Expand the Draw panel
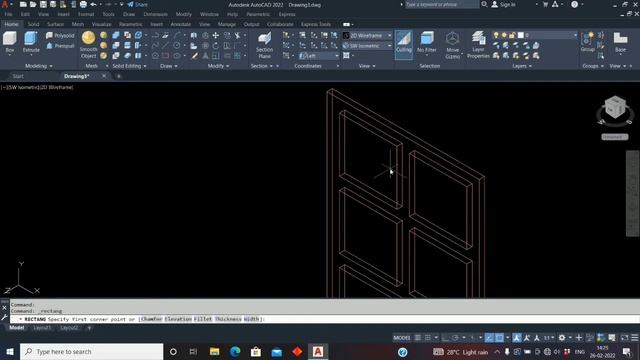The image size is (640, 360). pyautogui.click(x=169, y=66)
